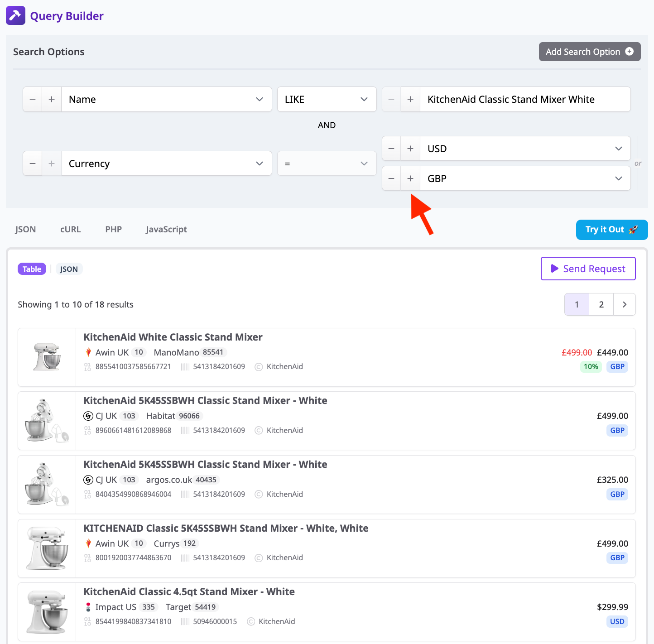Remove the USD value with minus
Image resolution: width=654 pixels, height=644 pixels.
(x=391, y=149)
